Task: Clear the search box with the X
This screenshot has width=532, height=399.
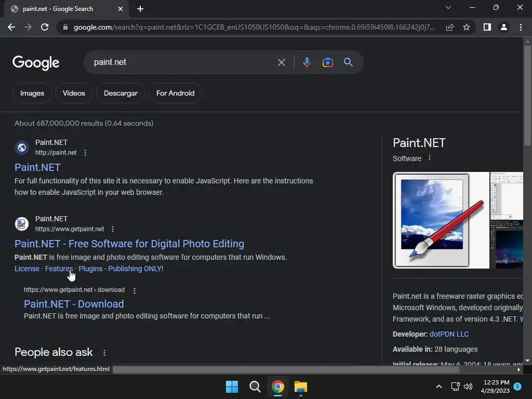Action: pyautogui.click(x=281, y=62)
